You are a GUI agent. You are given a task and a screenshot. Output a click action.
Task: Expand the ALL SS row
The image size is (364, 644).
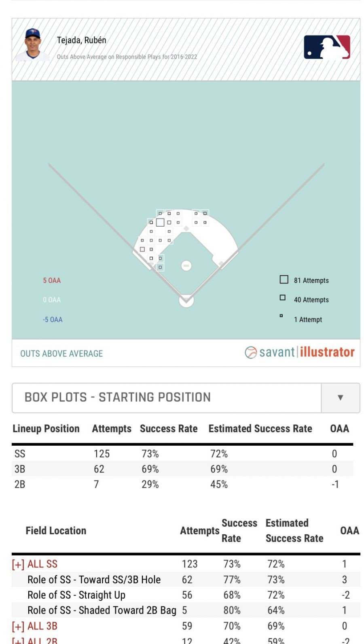18,564
